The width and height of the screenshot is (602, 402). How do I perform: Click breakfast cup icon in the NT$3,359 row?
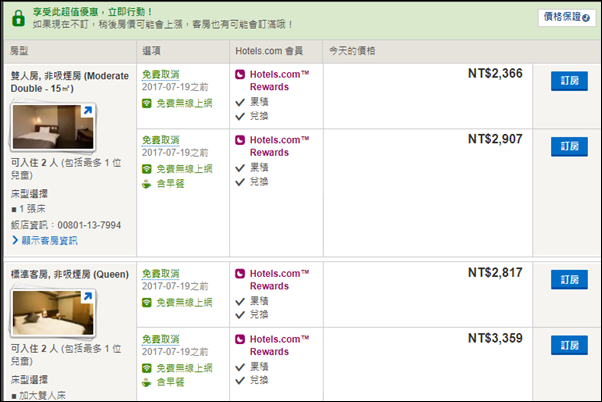[146, 382]
